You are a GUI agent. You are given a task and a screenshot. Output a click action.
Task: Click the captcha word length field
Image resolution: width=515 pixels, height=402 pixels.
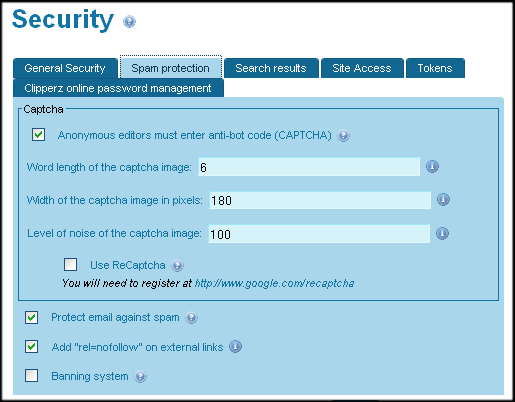point(309,167)
